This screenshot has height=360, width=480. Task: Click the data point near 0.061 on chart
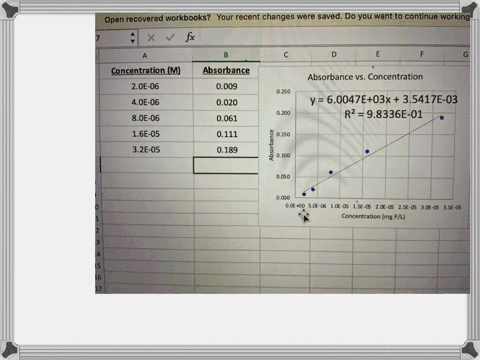[331, 172]
